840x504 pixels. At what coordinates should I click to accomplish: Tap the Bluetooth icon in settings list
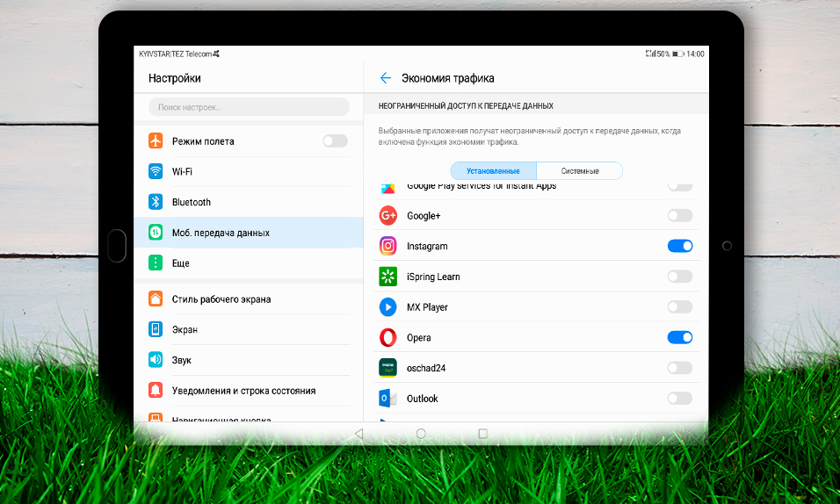[156, 202]
